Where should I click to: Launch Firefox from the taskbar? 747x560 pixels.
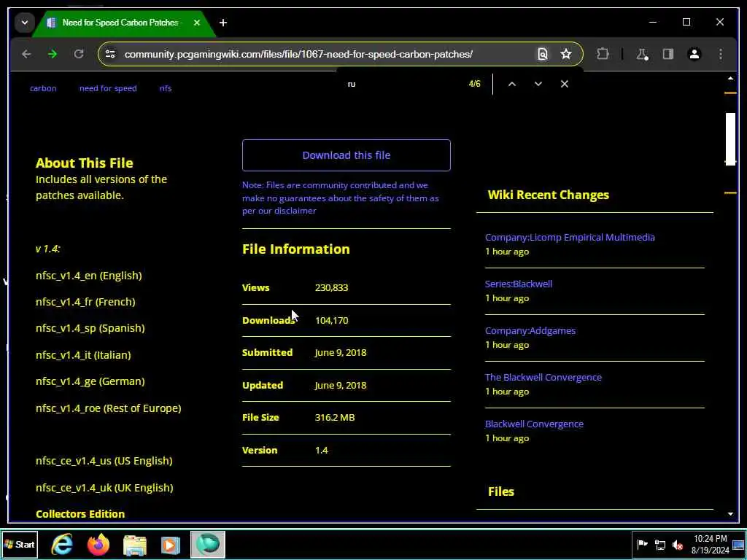[x=98, y=545]
